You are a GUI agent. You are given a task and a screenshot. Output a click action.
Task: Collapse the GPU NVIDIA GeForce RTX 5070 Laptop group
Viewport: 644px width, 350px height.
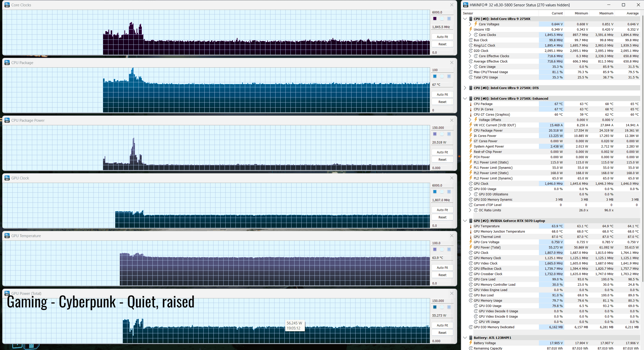pyautogui.click(x=465, y=221)
